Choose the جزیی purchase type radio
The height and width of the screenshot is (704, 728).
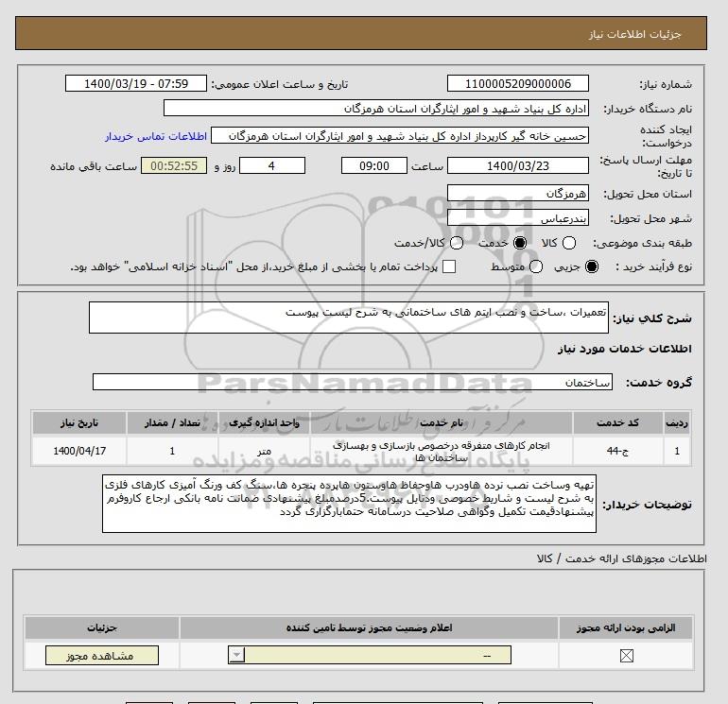[592, 266]
